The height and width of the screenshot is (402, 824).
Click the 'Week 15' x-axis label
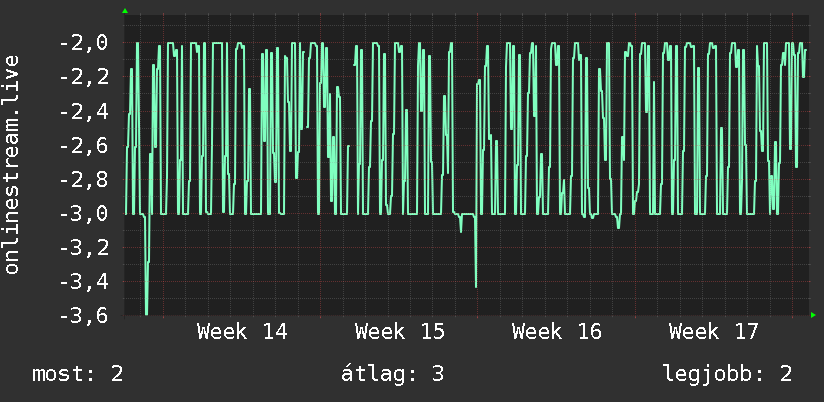tap(400, 332)
